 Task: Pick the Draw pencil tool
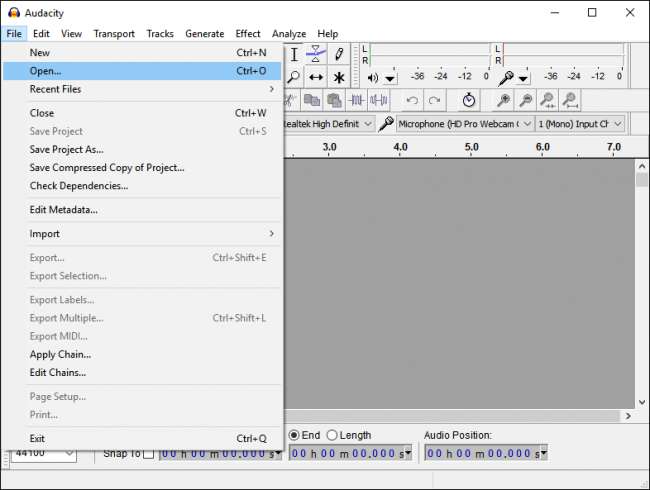pos(339,54)
